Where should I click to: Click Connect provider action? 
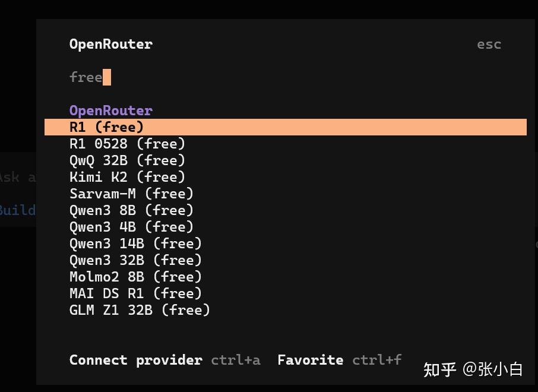(x=136, y=360)
